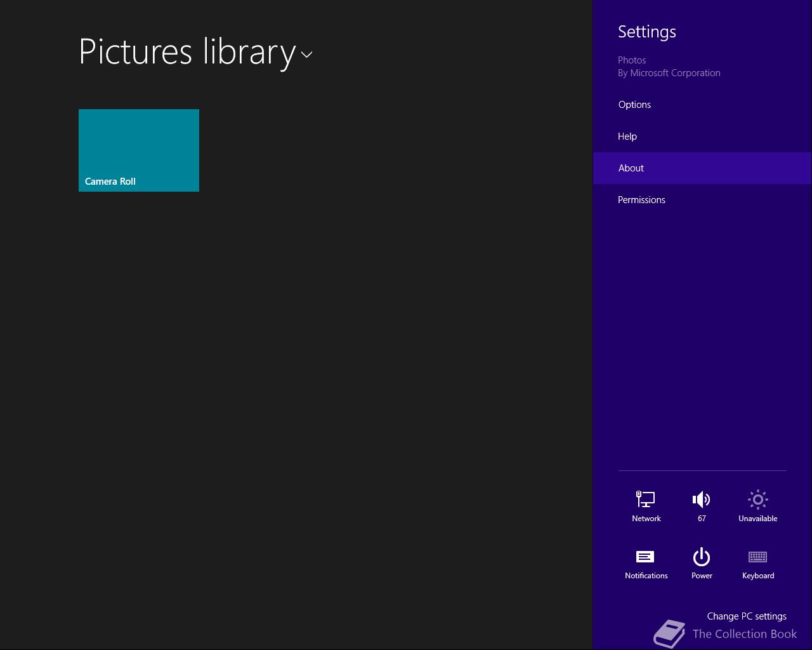The image size is (812, 650).
Task: Open the Keyboard layout icon
Action: point(758,557)
